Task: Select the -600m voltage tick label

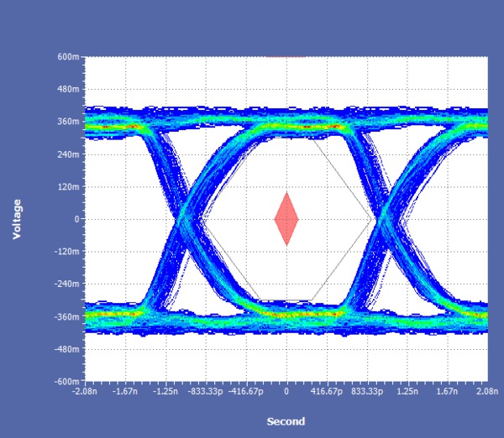Action: click(67, 381)
